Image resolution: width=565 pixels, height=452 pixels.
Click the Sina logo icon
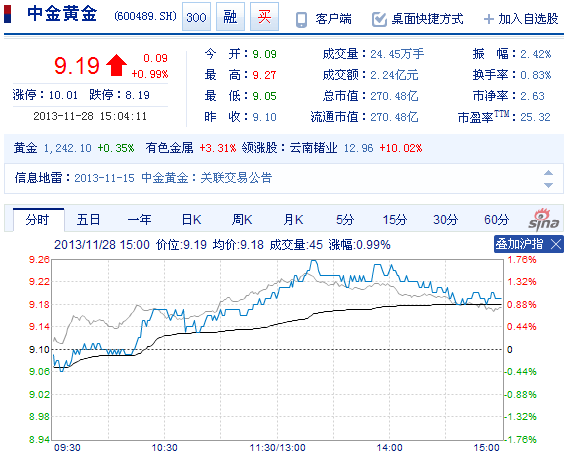[x=543, y=219]
